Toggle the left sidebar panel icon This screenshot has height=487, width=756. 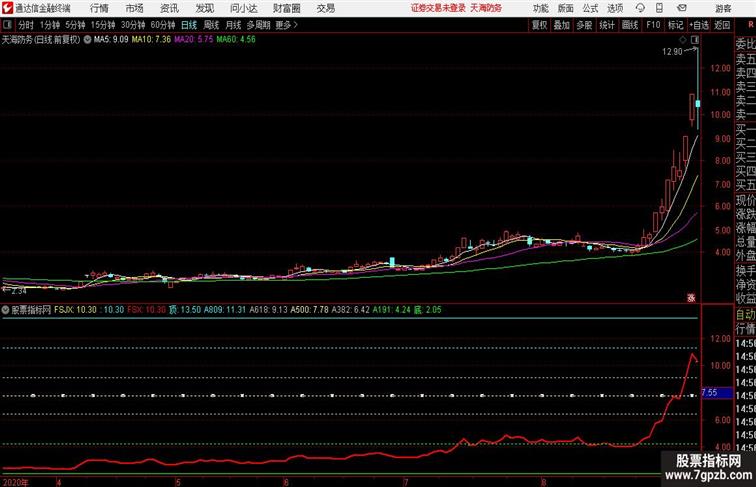[7, 25]
